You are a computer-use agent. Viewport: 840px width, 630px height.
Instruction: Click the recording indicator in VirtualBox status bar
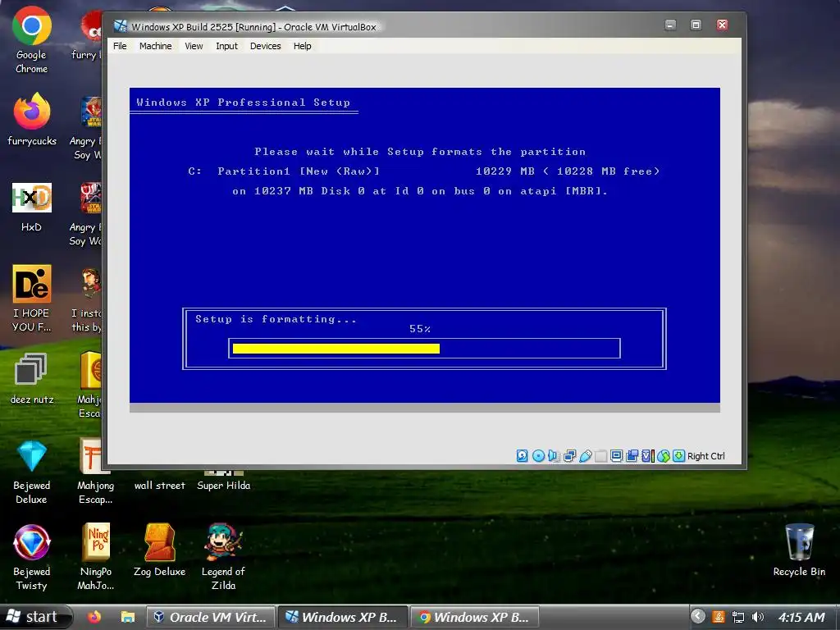point(632,456)
